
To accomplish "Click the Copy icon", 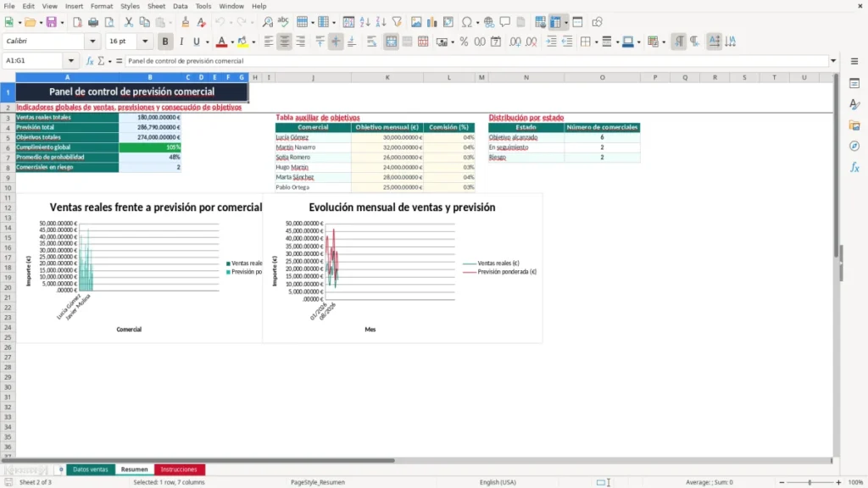I will click(x=144, y=22).
